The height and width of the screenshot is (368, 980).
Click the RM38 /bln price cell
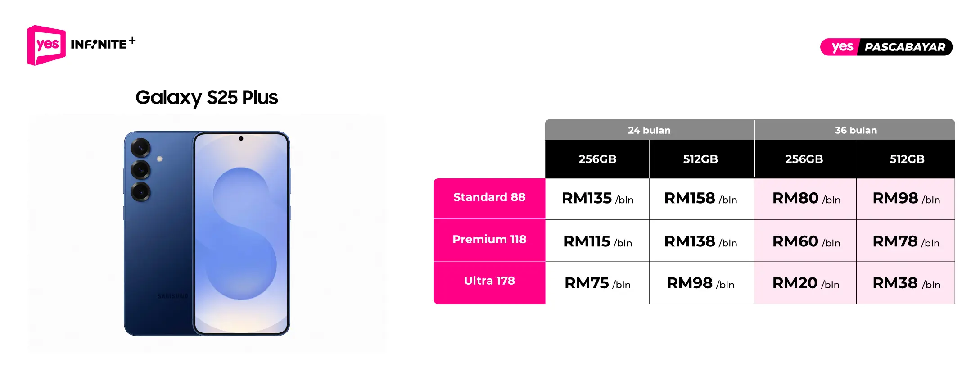tap(906, 283)
